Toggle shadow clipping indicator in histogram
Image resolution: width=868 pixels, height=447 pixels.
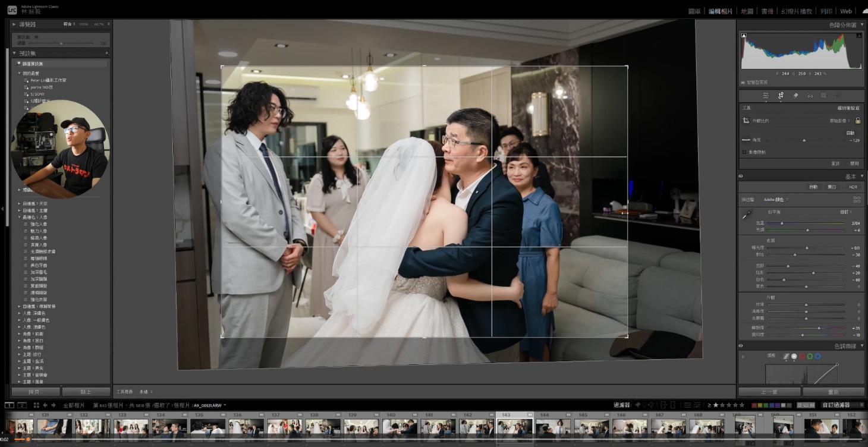tap(744, 36)
